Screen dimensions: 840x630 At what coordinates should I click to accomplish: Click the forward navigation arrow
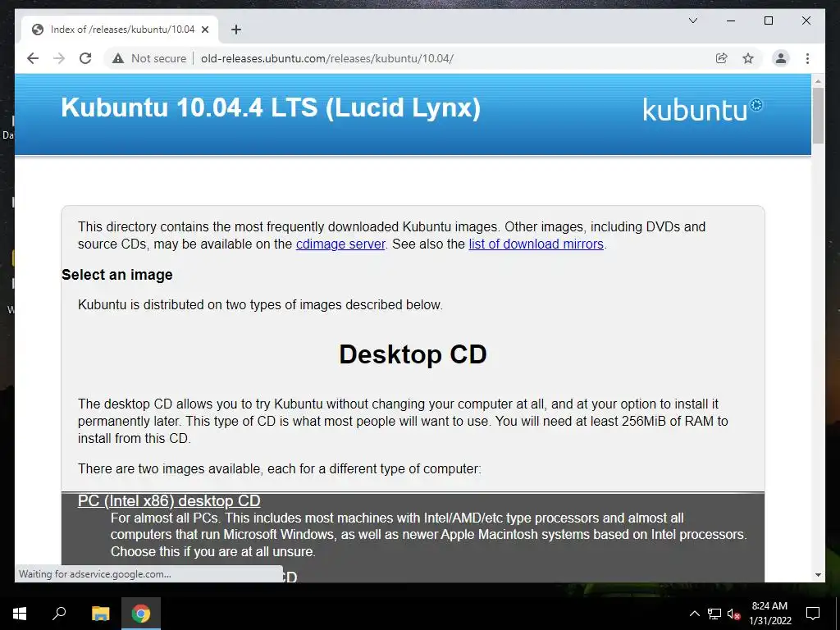(59, 58)
